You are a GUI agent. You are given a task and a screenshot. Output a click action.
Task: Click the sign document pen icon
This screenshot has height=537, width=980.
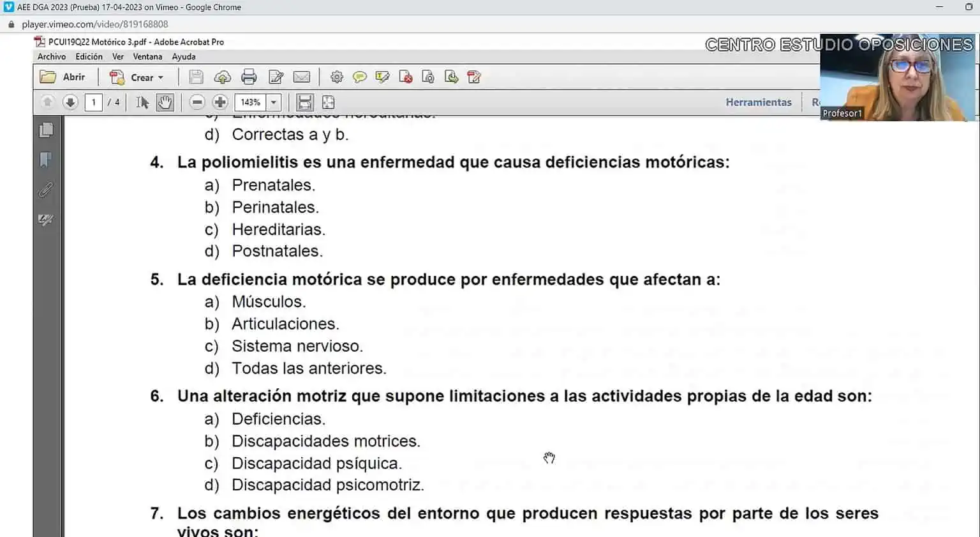[474, 77]
